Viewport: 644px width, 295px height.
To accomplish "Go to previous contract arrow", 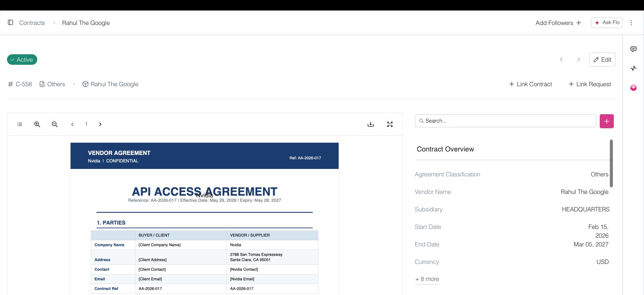I will (561, 60).
